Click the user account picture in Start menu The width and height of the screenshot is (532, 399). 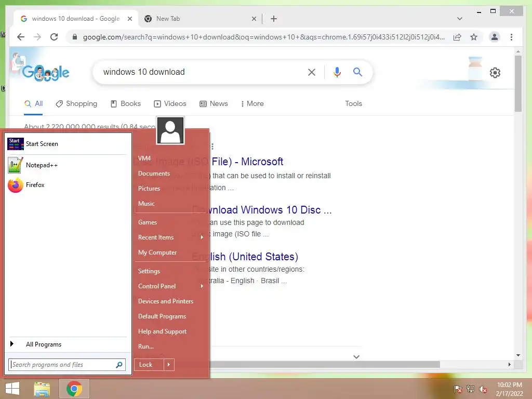170,130
